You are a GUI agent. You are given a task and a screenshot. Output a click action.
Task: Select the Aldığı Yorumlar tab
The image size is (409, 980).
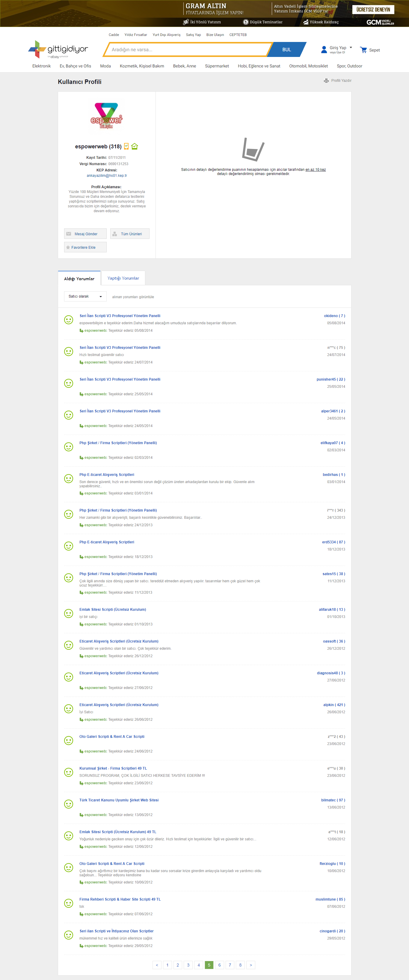point(79,278)
